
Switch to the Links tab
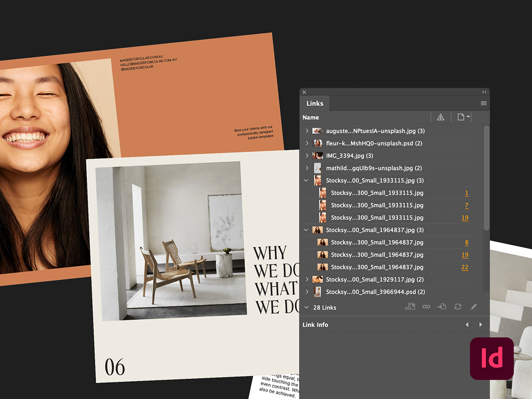point(314,103)
